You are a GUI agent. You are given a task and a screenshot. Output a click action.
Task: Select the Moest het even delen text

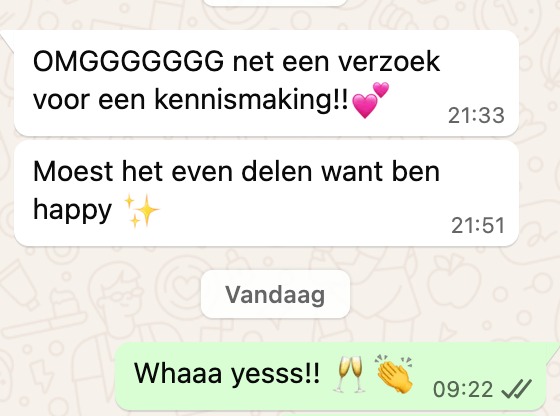click(x=173, y=171)
